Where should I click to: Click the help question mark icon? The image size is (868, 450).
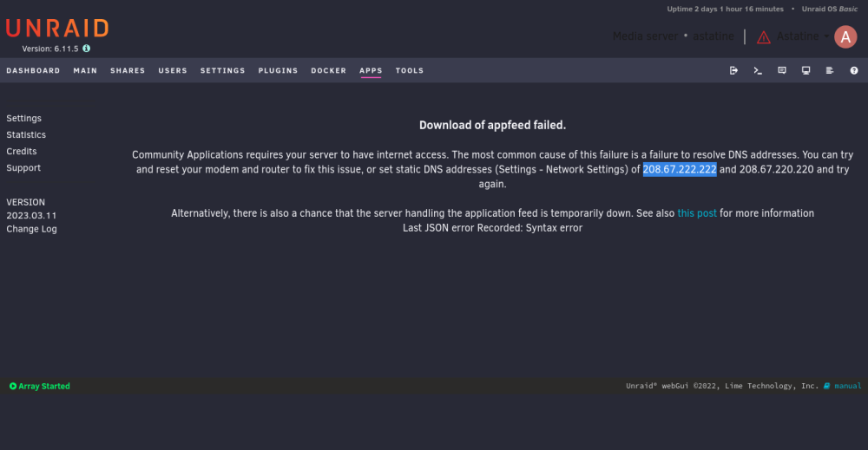pyautogui.click(x=854, y=70)
